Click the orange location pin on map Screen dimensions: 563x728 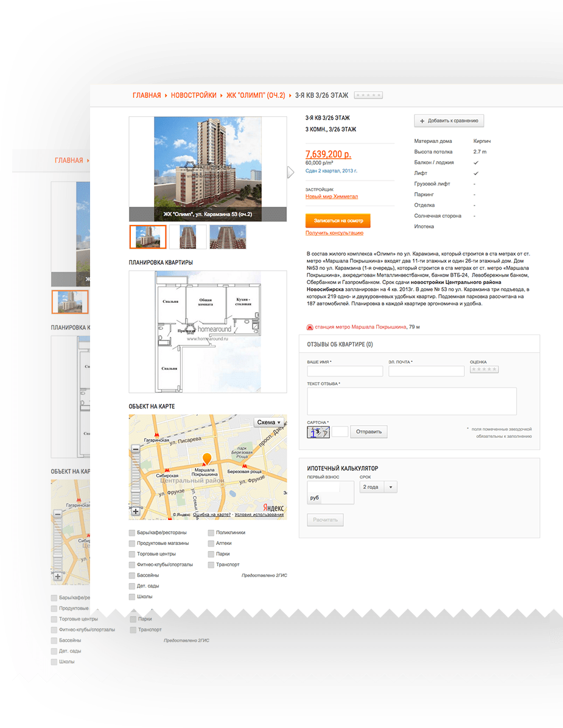(207, 459)
